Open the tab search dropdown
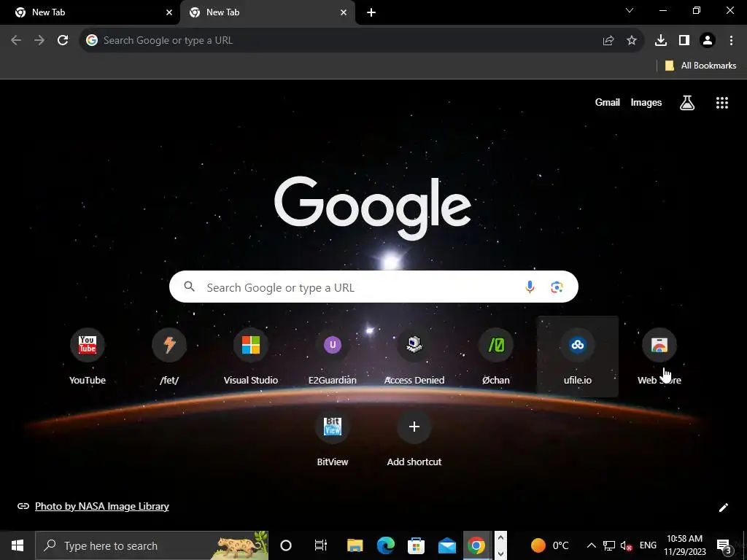Viewport: 747px width, 560px height. tap(630, 10)
